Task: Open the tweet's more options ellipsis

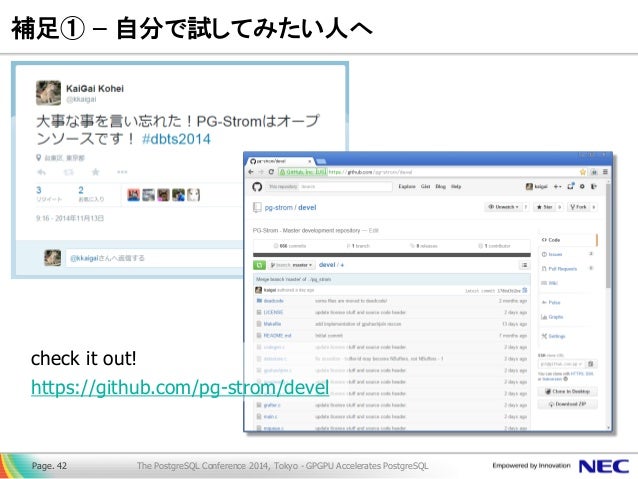Action: 122,172
